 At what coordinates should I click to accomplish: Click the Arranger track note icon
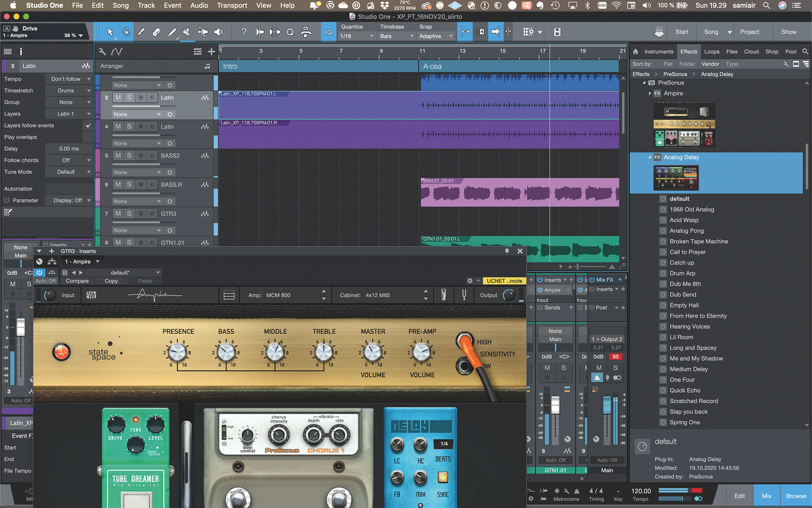207,66
